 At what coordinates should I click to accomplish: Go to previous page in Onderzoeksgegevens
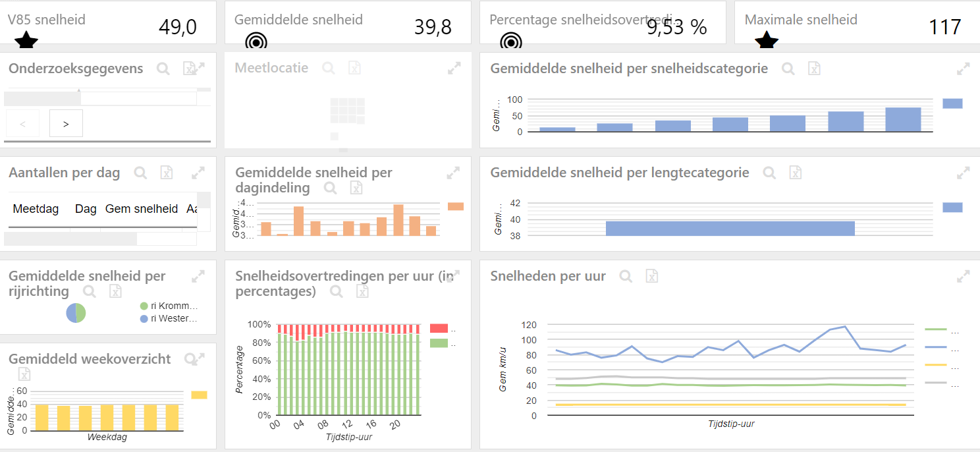(22, 123)
